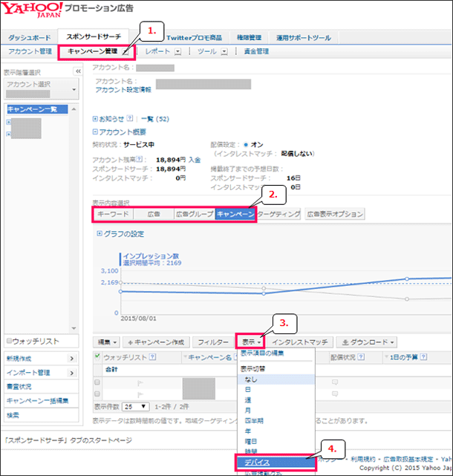Choose 四半期 in the 表示切替 menu
Screen dimensions: 453x476
coord(254,421)
